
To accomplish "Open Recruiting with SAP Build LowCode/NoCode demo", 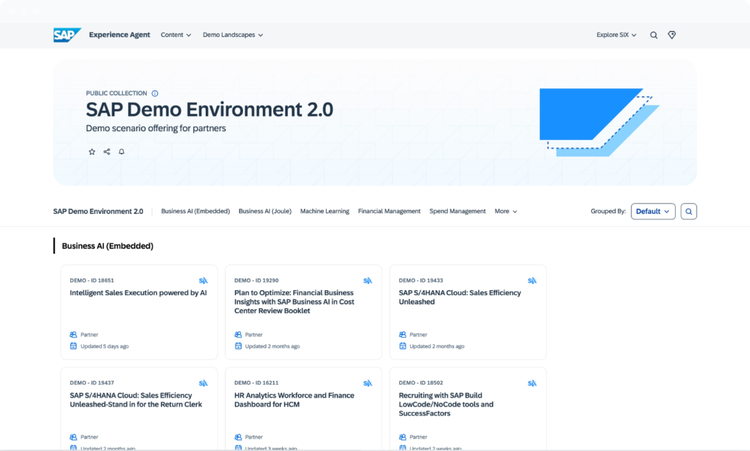I will click(446, 404).
